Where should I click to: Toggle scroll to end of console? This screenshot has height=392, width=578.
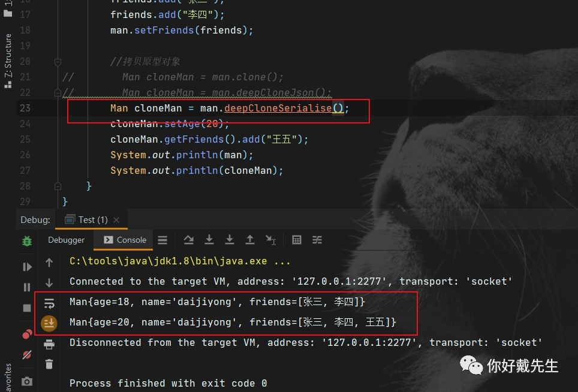point(49,324)
